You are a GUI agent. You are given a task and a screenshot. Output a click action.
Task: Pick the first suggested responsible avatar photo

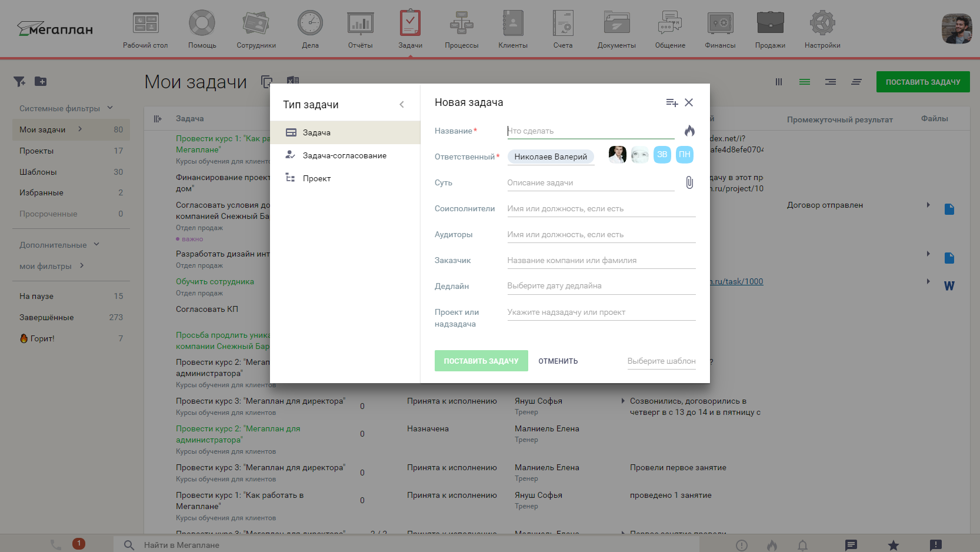(617, 155)
